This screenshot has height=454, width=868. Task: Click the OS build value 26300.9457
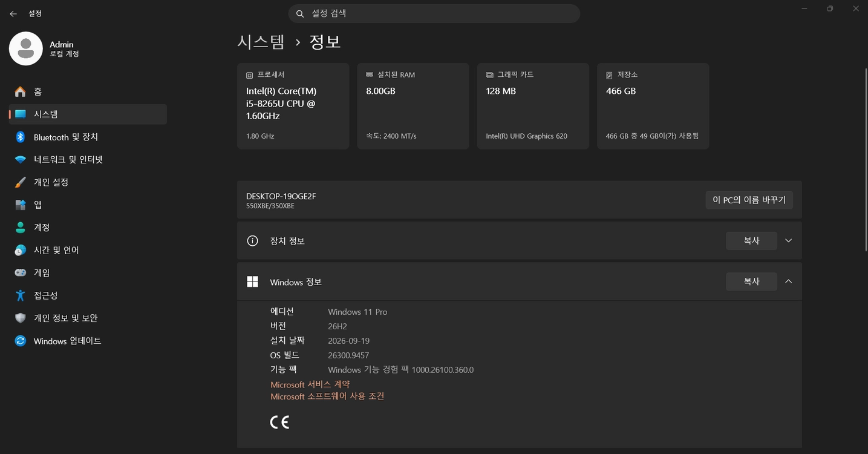click(348, 355)
